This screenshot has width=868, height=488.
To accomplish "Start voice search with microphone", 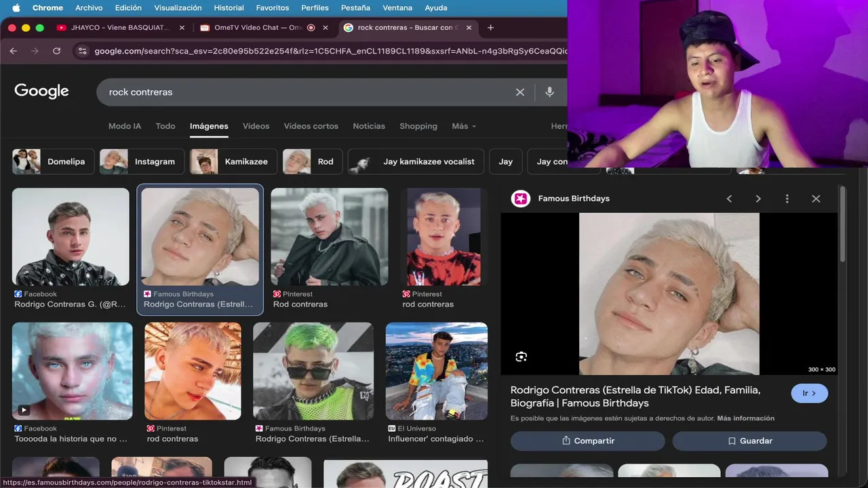I will tap(549, 92).
